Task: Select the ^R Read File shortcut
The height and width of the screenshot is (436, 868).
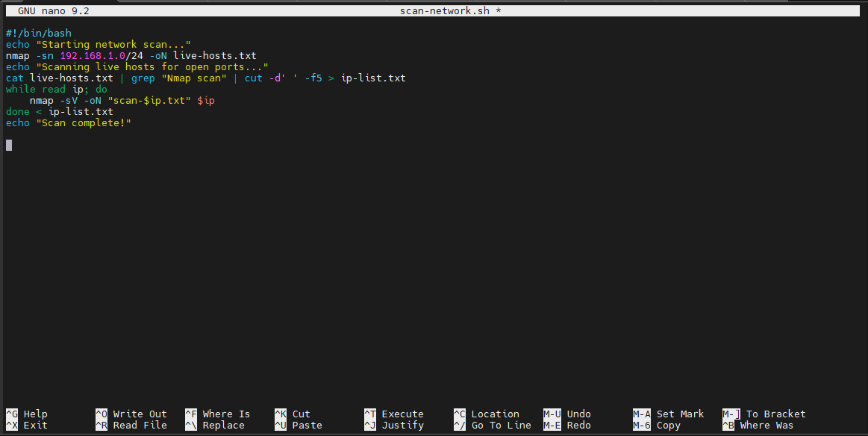Action: 131,425
